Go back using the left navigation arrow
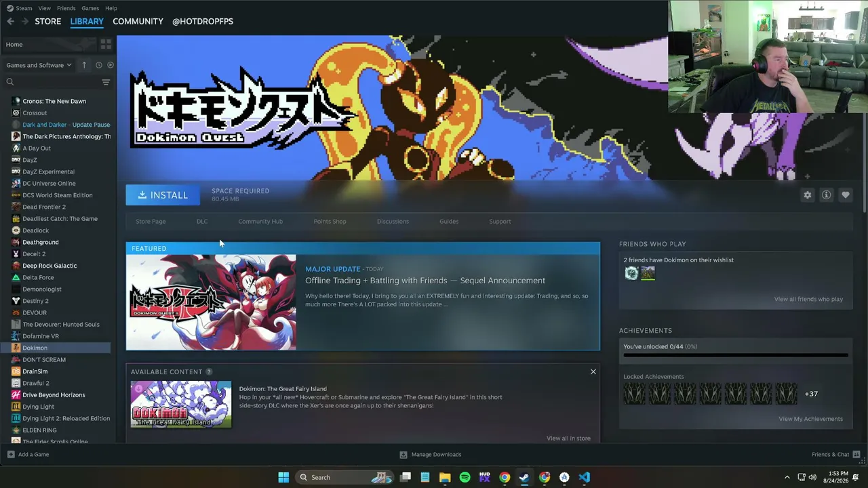868x488 pixels. 10,21
